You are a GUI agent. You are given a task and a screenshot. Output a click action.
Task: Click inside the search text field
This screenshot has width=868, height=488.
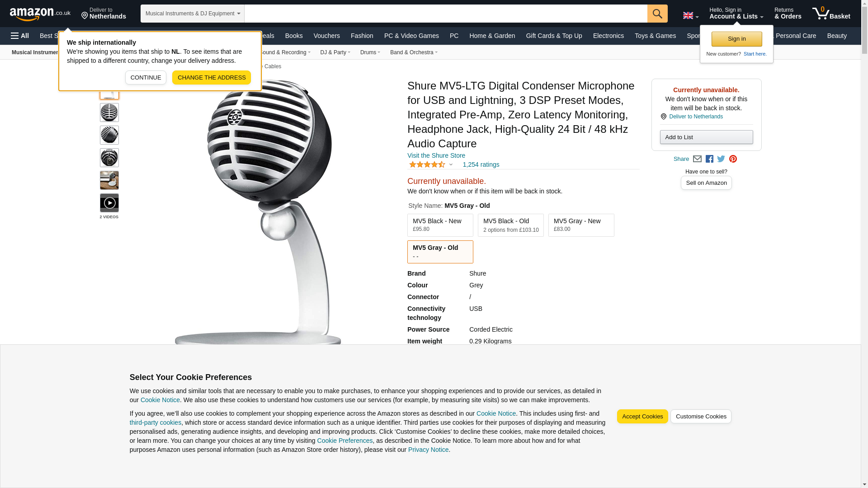[445, 14]
